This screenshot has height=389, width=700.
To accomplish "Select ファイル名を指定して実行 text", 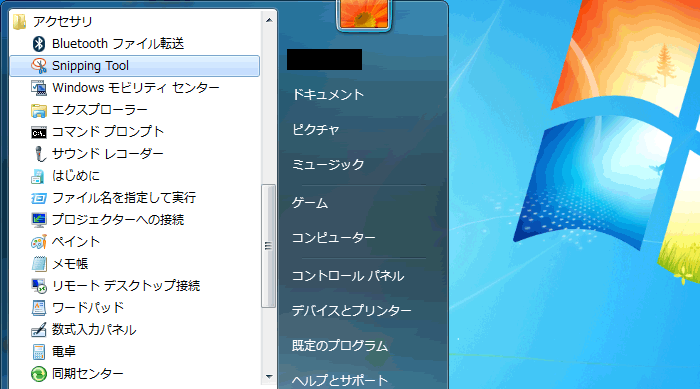I will tap(124, 198).
